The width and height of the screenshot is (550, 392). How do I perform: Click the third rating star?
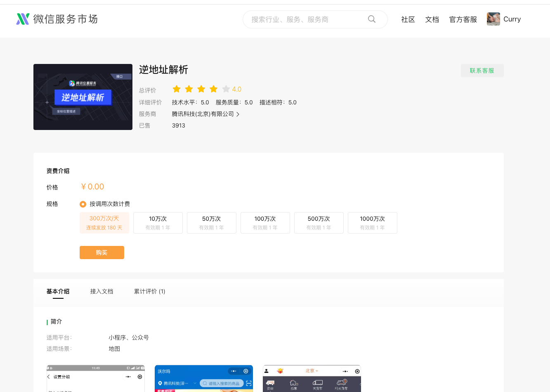(201, 89)
